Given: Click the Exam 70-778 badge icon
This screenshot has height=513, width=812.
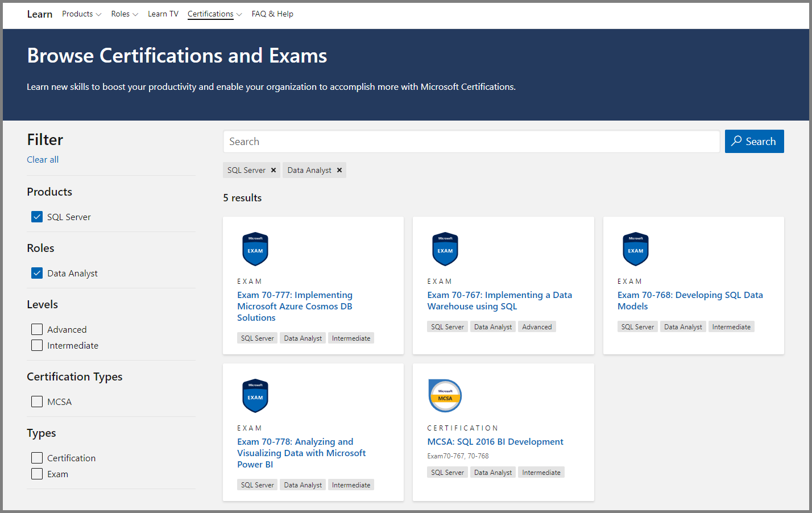Looking at the screenshot, I should (255, 396).
